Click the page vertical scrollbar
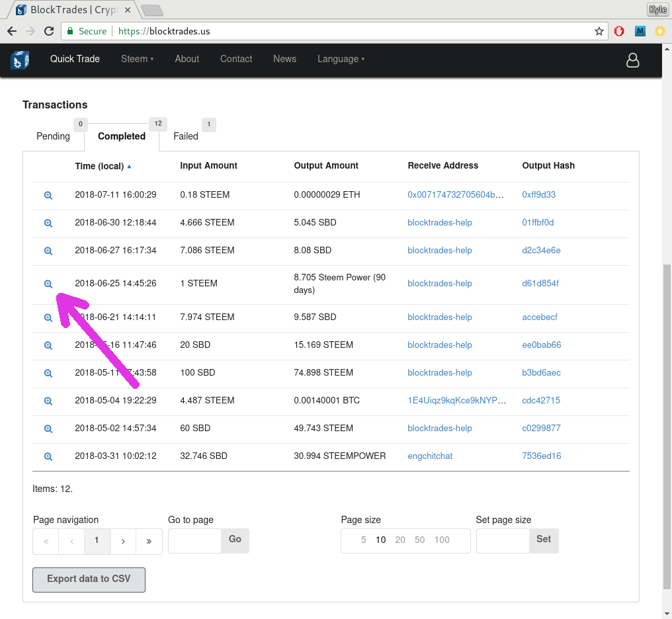Viewport: 672px width, 619px height. [x=667, y=427]
